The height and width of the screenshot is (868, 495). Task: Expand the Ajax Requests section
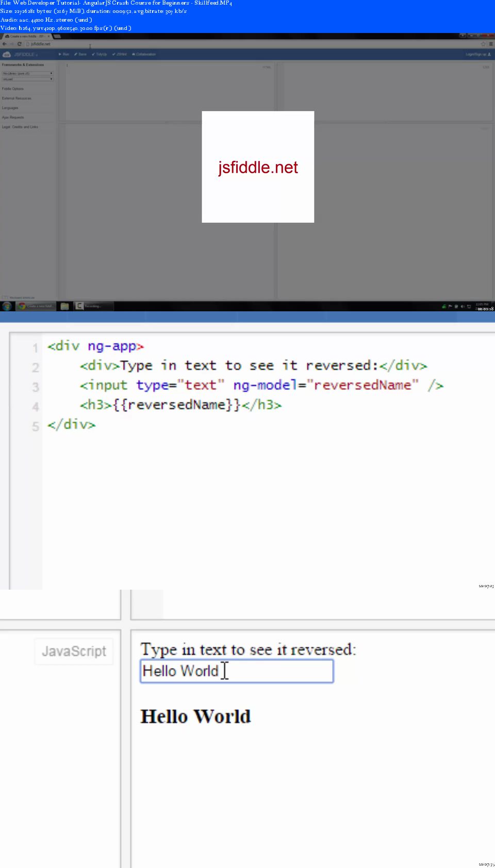pyautogui.click(x=13, y=117)
